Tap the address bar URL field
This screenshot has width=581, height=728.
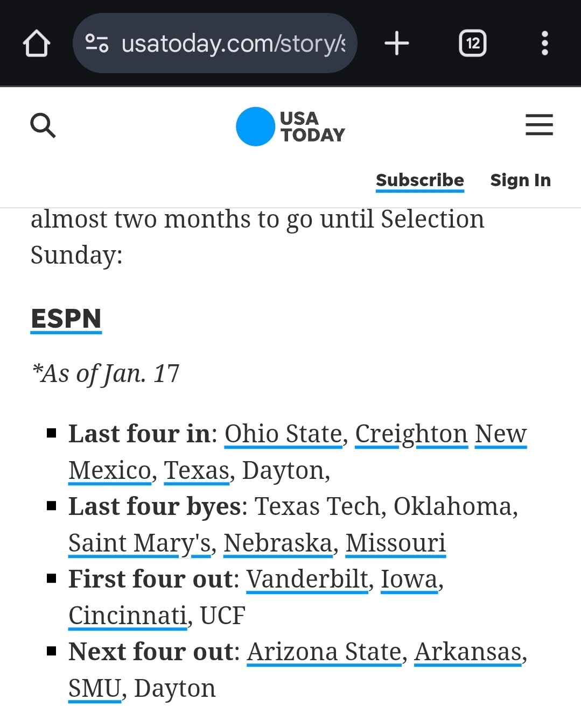point(233,44)
